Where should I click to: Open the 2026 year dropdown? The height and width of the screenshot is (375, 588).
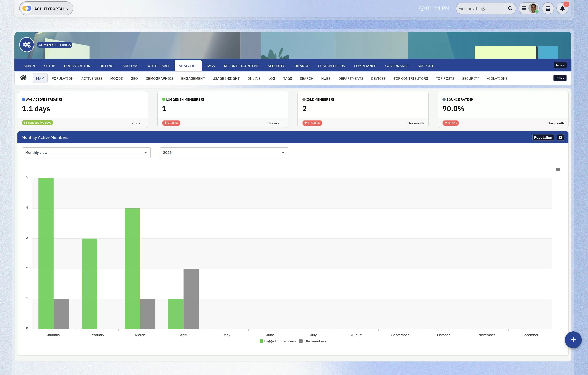pos(223,152)
